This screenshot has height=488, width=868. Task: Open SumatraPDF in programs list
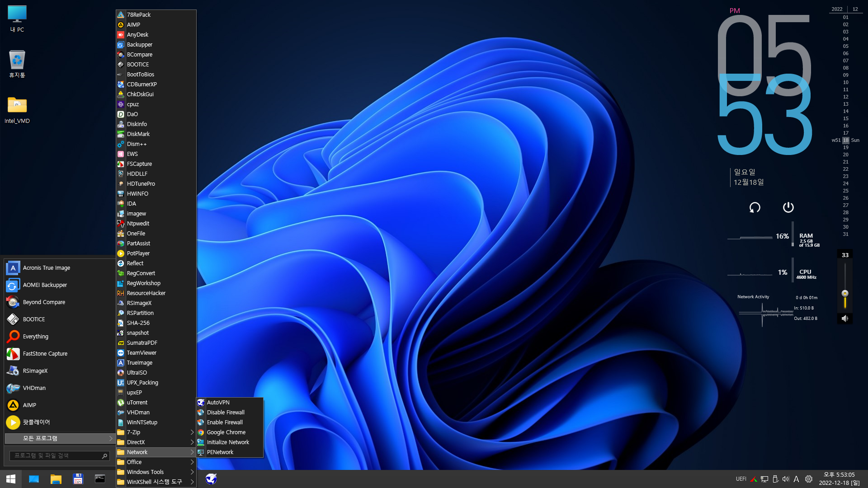(x=156, y=343)
